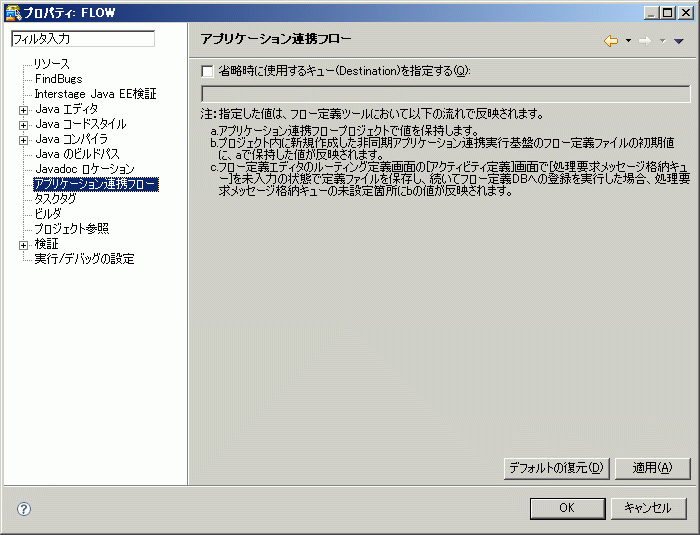Screen dimensions: 700x535
Task: Select 検証 tree label
Action: [46, 244]
